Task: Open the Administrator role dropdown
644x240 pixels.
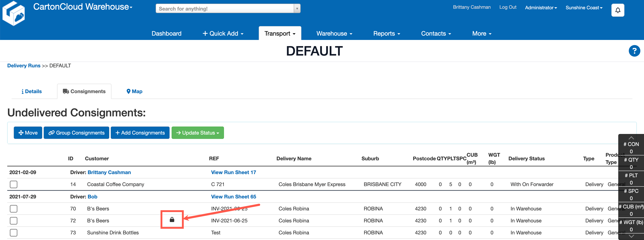Action: click(x=541, y=8)
